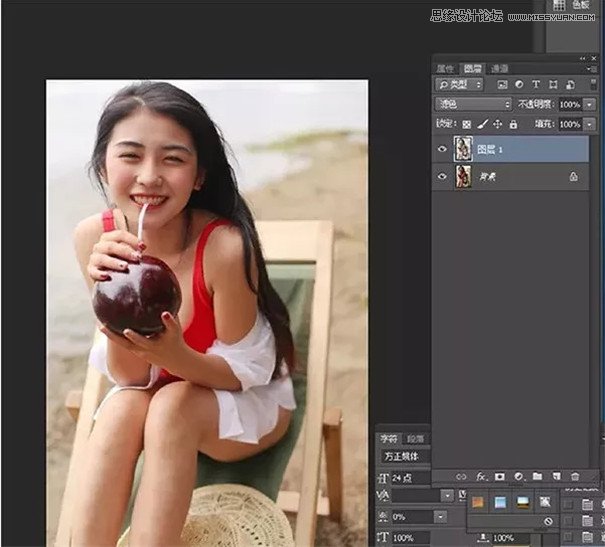
Task: Select the orange style preset swatch
Action: (478, 503)
